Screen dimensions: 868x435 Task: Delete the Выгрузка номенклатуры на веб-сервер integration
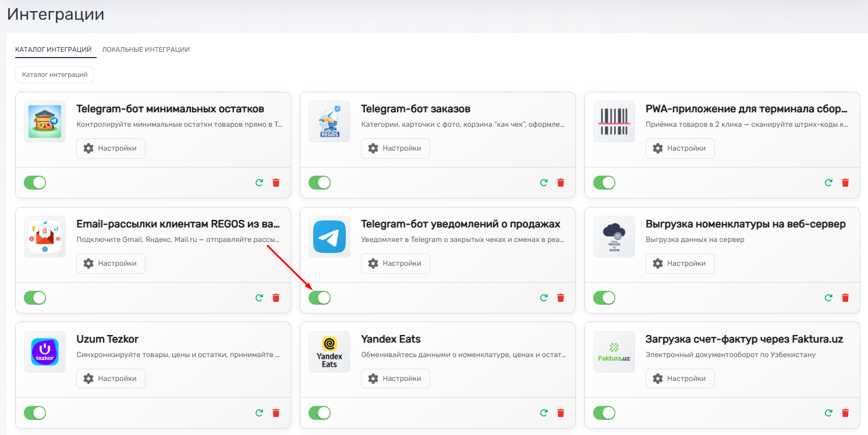(845, 298)
